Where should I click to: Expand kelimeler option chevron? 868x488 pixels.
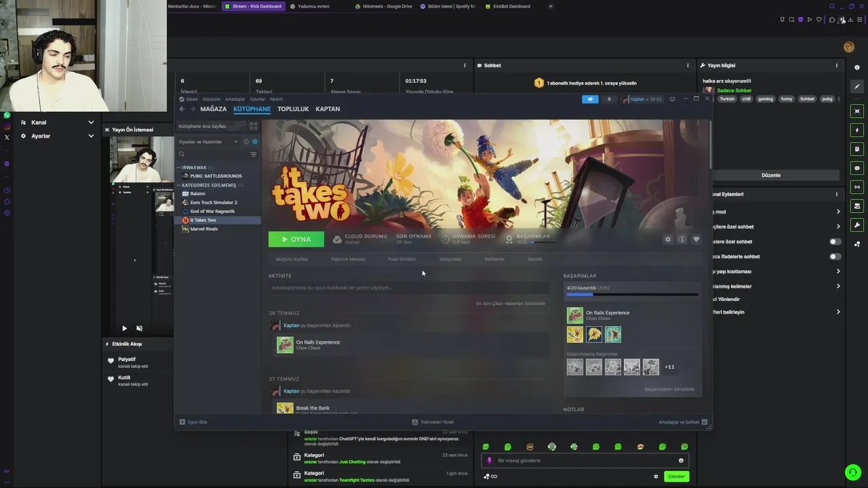pyautogui.click(x=838, y=286)
